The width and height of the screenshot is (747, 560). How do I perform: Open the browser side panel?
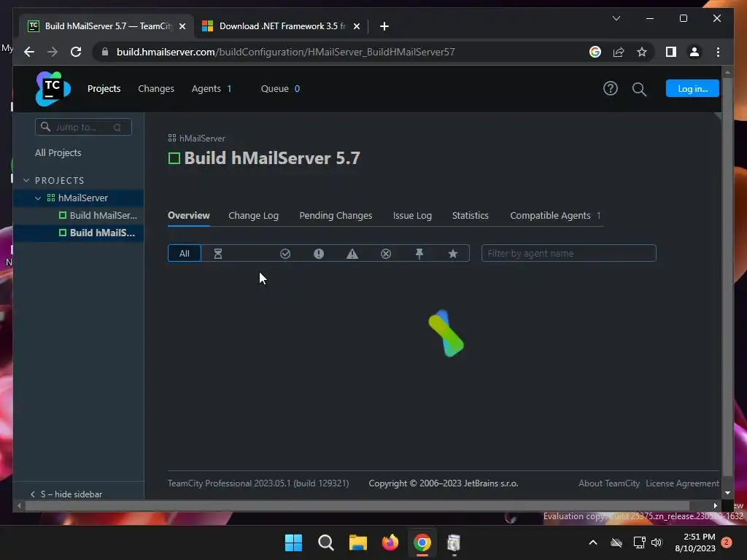click(671, 52)
